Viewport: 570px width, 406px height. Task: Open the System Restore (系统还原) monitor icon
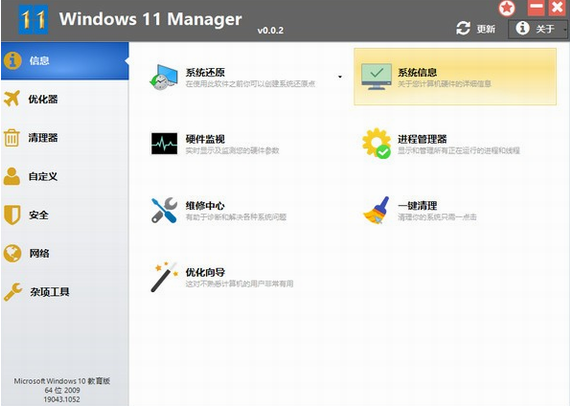tap(164, 77)
